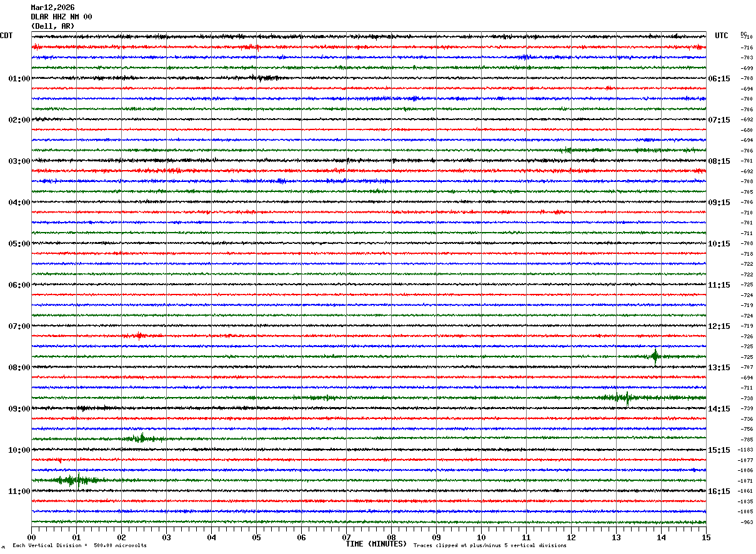This screenshot has width=756, height=554.
Task: Click the 15 minute x-axis tick label
Action: [705, 537]
